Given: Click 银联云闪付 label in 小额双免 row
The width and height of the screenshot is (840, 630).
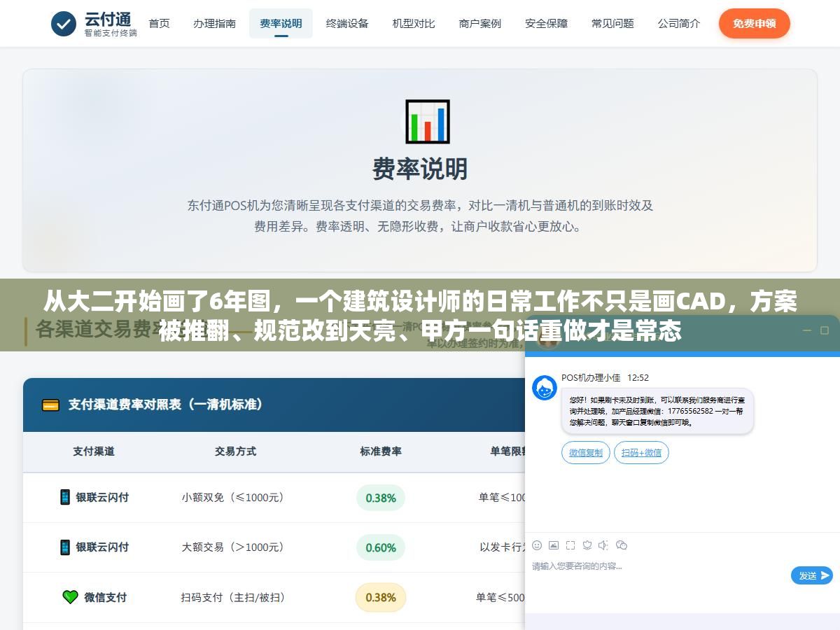Looking at the screenshot, I should pyautogui.click(x=103, y=498).
